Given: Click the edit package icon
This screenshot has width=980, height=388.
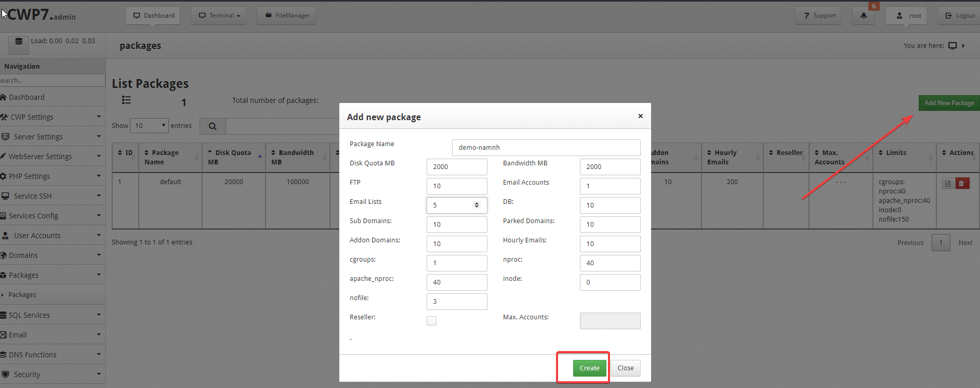Looking at the screenshot, I should pyautogui.click(x=948, y=183).
